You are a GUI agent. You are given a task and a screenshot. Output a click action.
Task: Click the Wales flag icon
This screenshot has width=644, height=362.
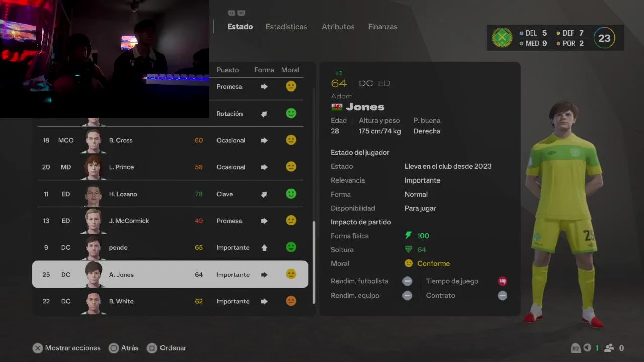[x=337, y=107]
